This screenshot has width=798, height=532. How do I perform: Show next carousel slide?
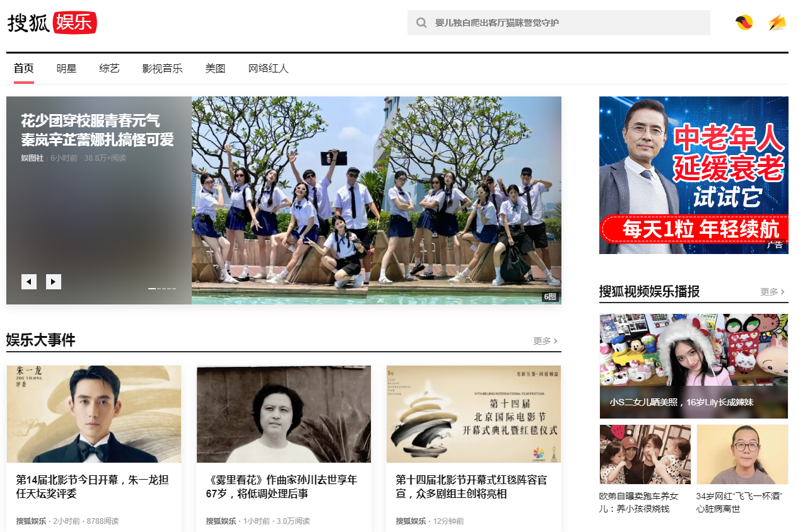(x=54, y=282)
